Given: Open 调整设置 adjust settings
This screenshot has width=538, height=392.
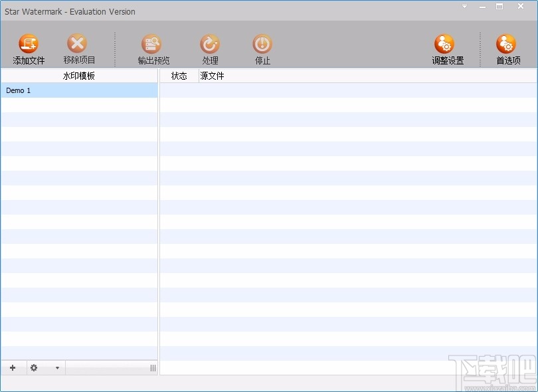Looking at the screenshot, I should coord(444,44).
